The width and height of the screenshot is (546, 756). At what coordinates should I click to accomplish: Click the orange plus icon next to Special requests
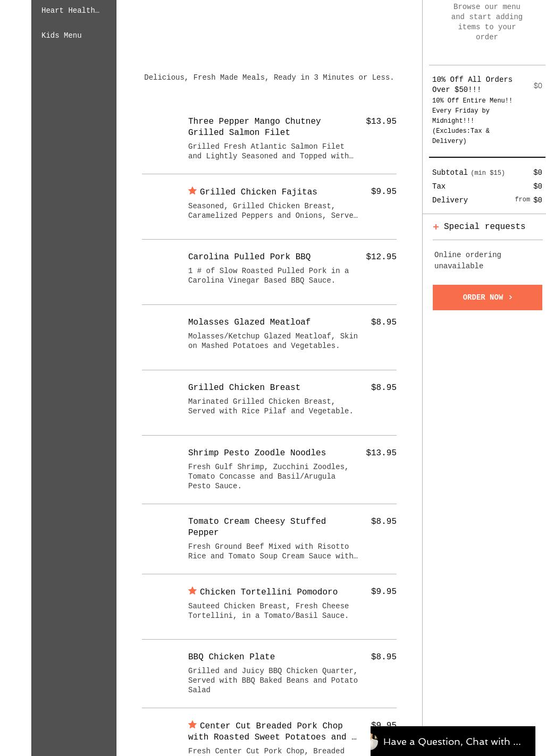(436, 227)
